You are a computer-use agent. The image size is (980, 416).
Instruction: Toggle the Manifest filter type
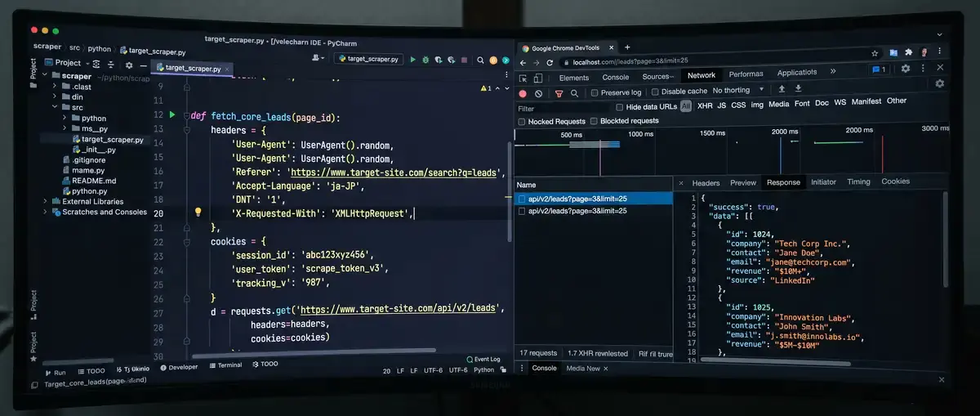(866, 101)
